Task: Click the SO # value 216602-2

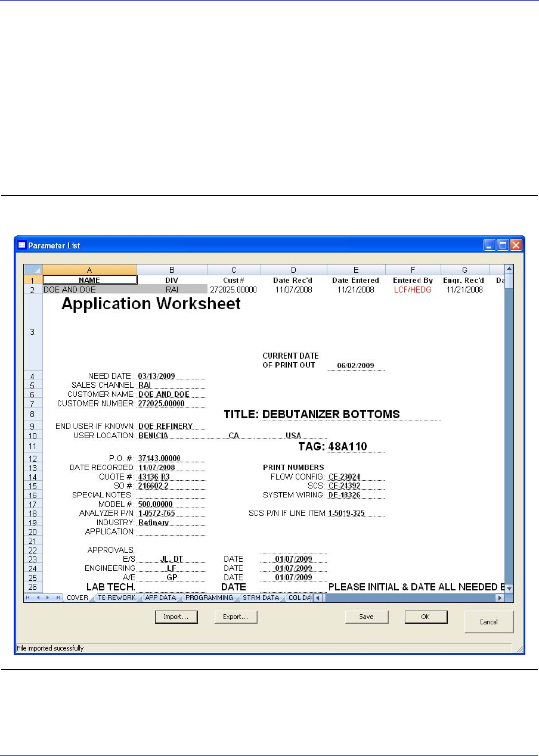Action: pyautogui.click(x=153, y=486)
